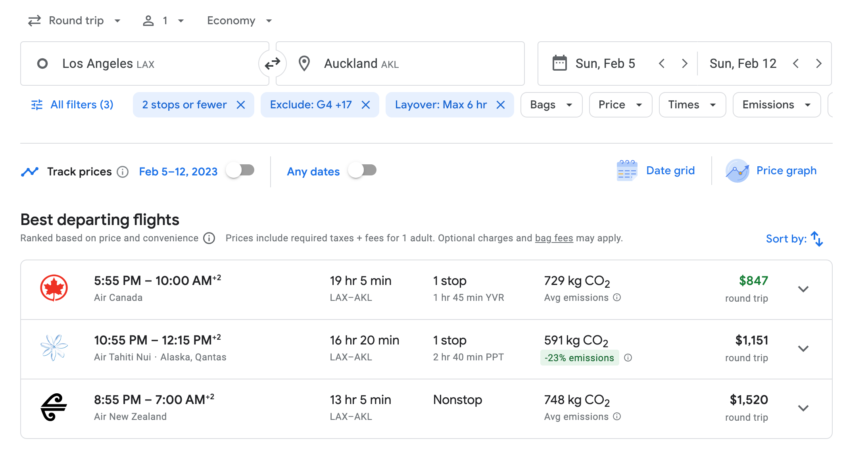Select the 10:55 PM – 12:15 PM flight time
Viewport: 868px width, 458px height.
coord(157,340)
